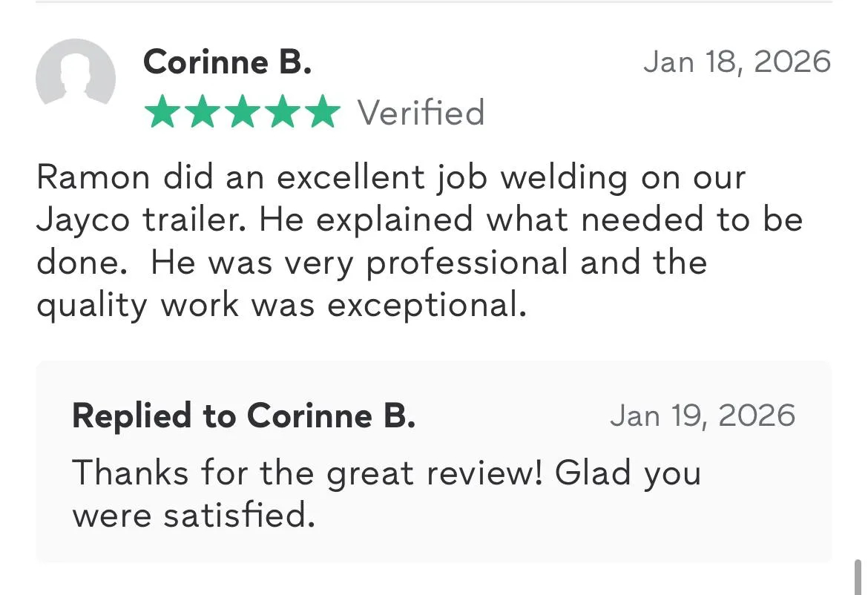The height and width of the screenshot is (595, 868).
Task: Click the word 'exceptional' ending the review
Action: pos(427,304)
